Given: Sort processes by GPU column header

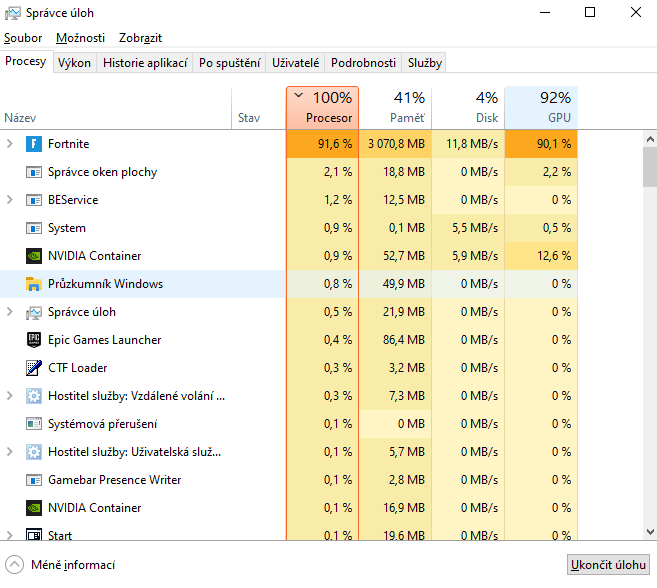Looking at the screenshot, I should tap(541, 108).
